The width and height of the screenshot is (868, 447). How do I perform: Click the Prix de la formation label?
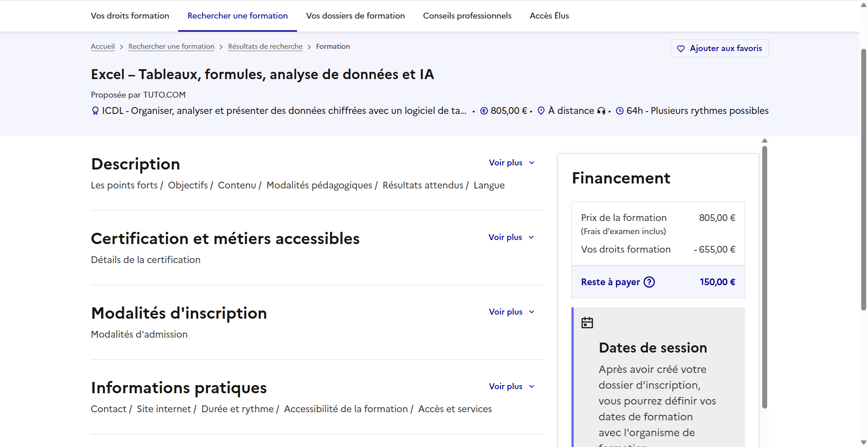point(624,218)
